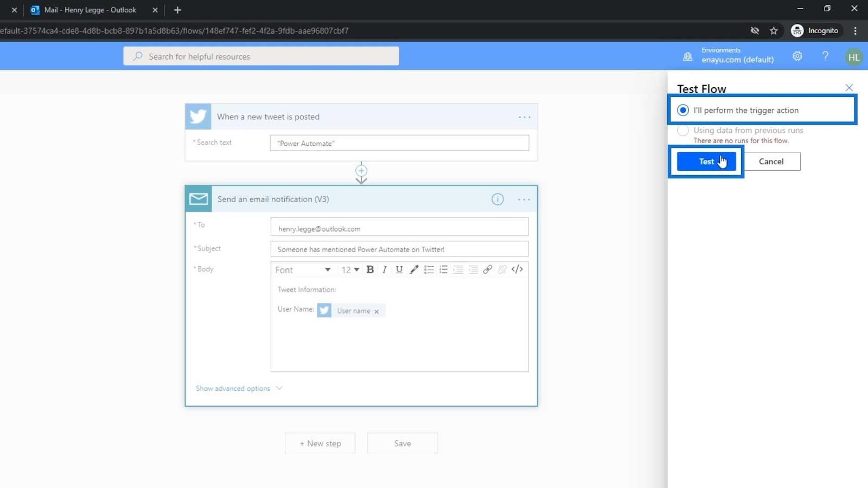Apply bulleted list in Body

coord(429,269)
